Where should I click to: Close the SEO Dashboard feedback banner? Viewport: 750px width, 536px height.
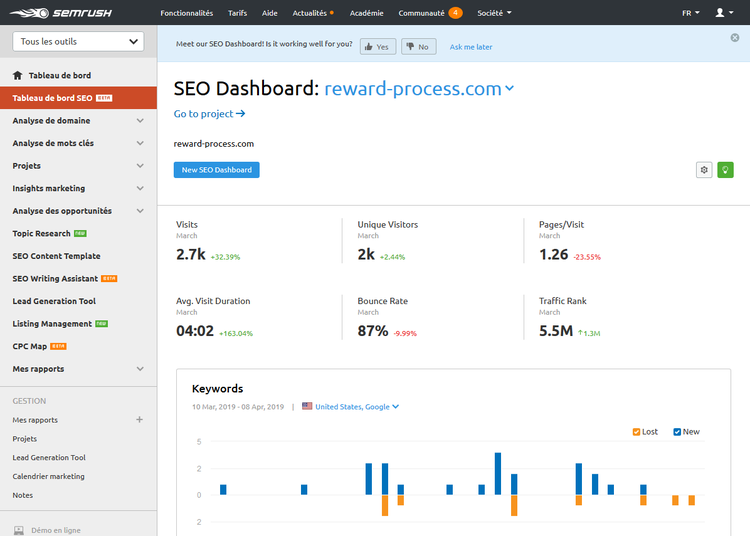(x=735, y=38)
